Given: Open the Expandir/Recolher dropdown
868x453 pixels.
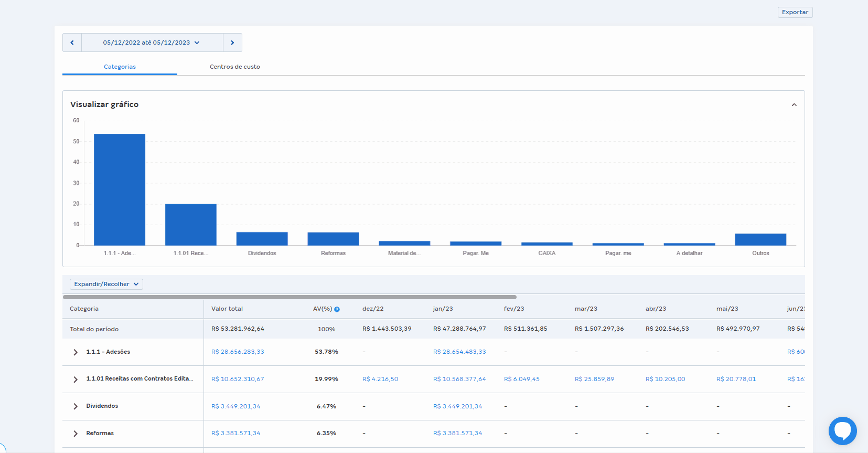Looking at the screenshot, I should pos(106,284).
